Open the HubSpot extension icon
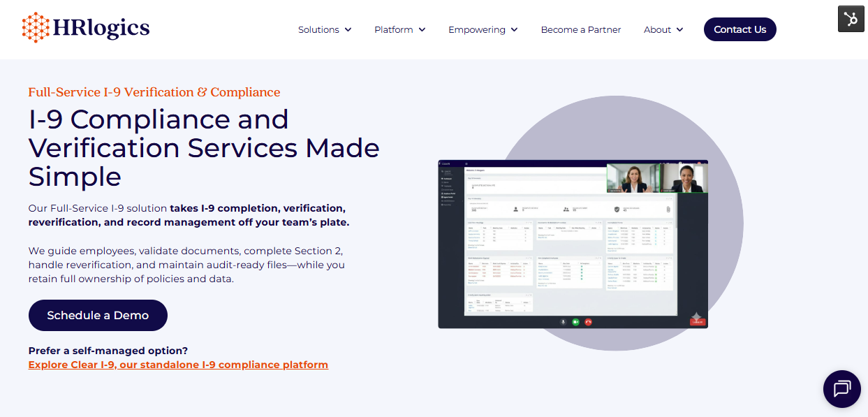868x417 pixels. pyautogui.click(x=851, y=19)
